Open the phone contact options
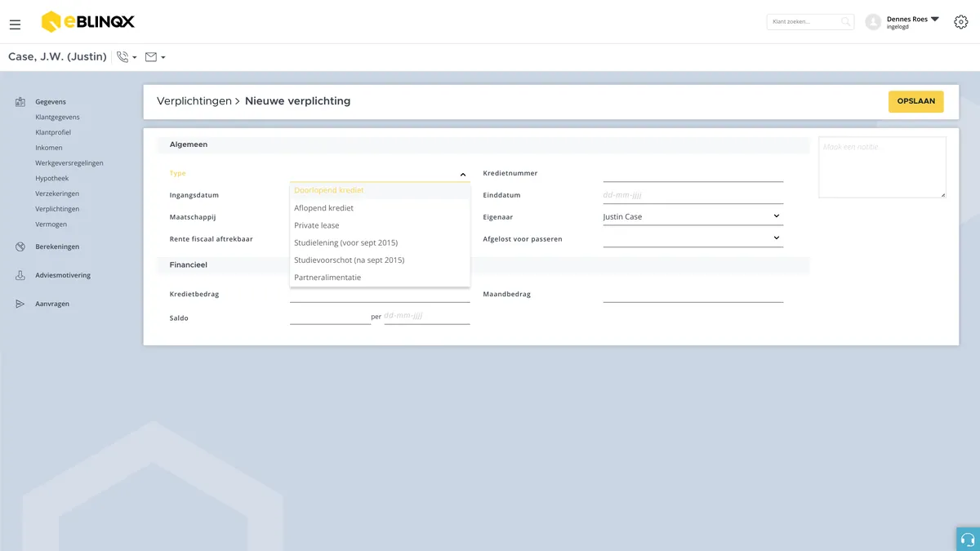Viewport: 980px width, 551px height. [127, 57]
